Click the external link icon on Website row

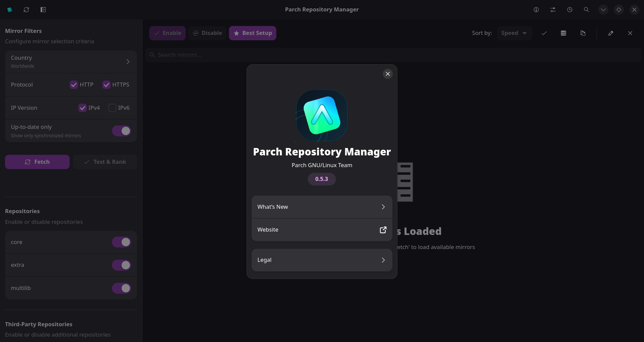pyautogui.click(x=383, y=230)
